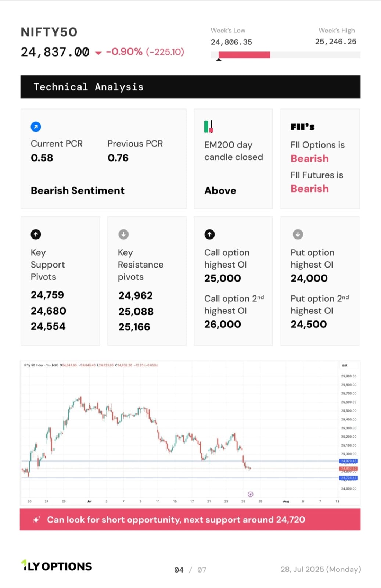This screenshot has height=588, width=381.
Task: Click the 24,920.45 blue price label
Action: point(348,461)
